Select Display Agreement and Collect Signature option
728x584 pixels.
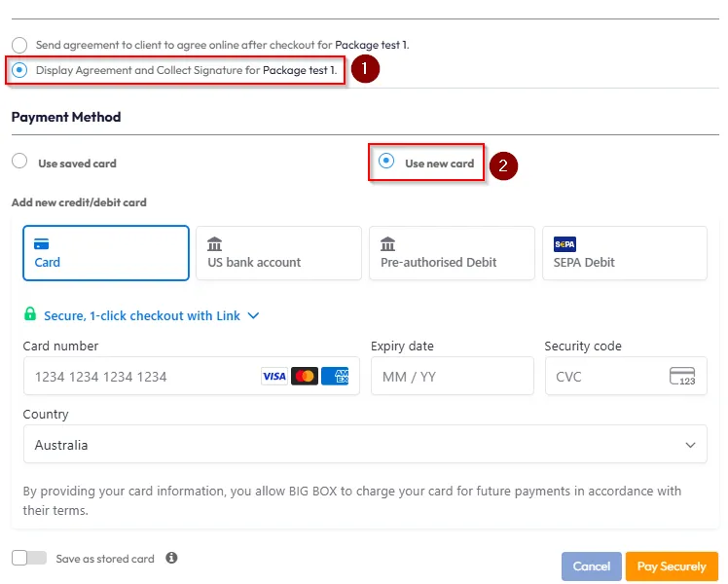19,70
